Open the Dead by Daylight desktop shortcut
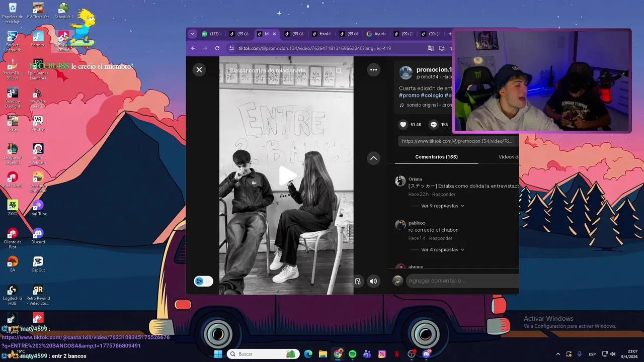The height and width of the screenshot is (362, 644). click(x=13, y=98)
